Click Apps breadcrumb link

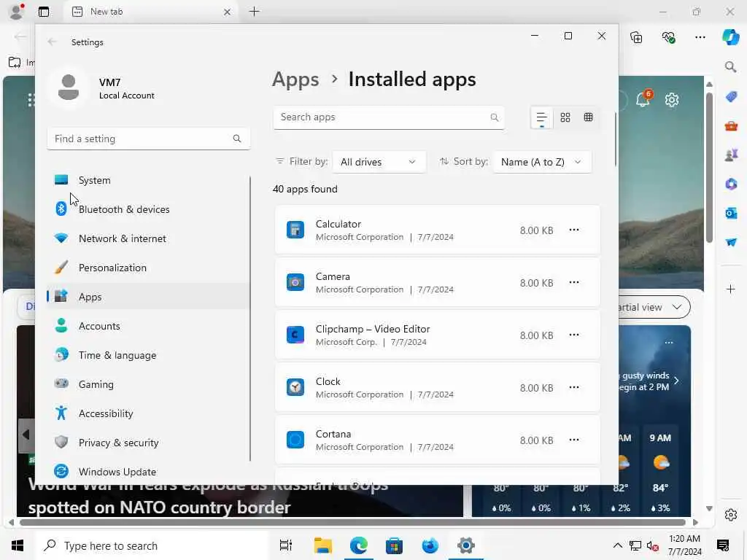pyautogui.click(x=295, y=79)
